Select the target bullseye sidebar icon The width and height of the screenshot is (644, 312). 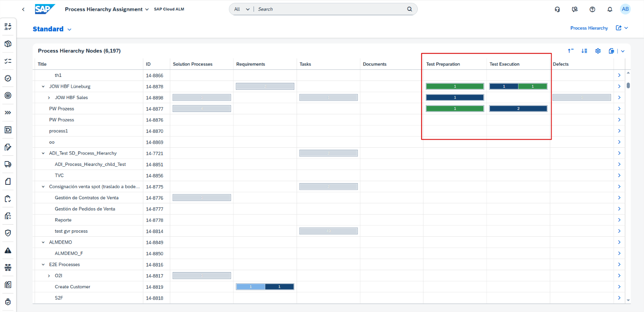8,95
